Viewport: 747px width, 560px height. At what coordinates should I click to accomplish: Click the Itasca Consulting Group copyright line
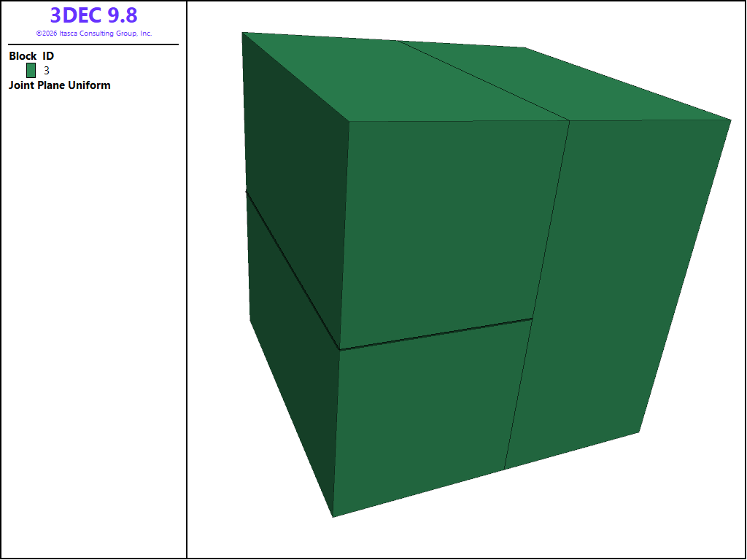pos(94,34)
